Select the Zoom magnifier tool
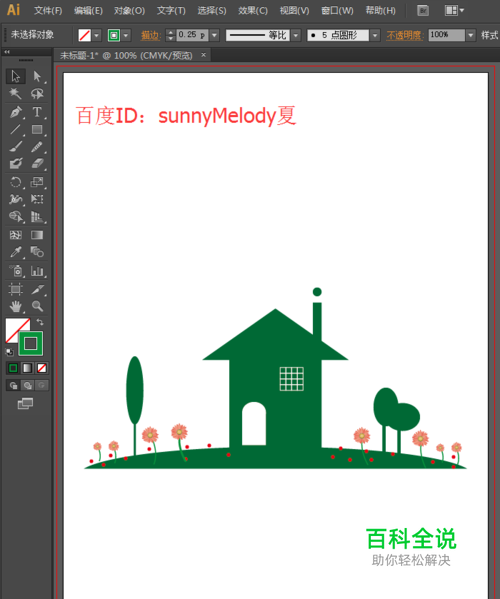 click(x=37, y=306)
